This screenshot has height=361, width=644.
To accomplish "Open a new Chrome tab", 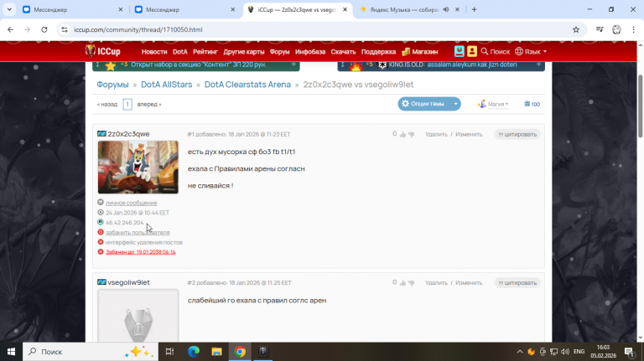I will click(x=474, y=9).
